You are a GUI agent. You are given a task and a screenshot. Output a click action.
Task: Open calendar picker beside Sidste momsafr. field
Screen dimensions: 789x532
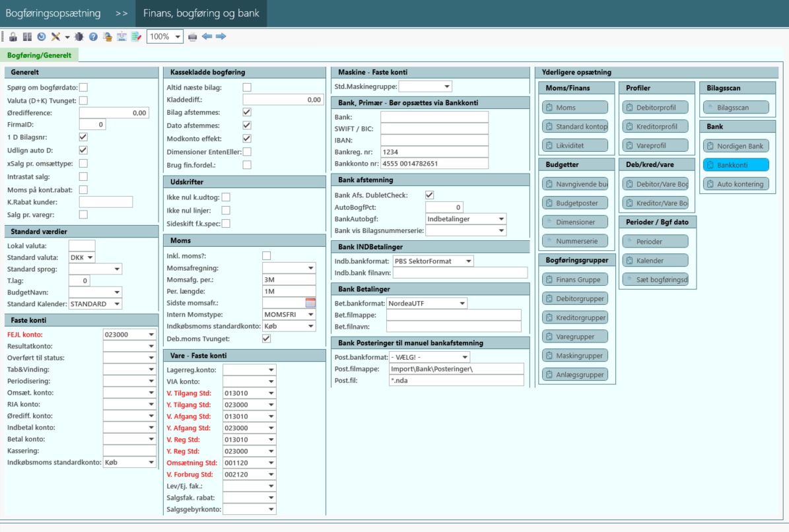310,303
